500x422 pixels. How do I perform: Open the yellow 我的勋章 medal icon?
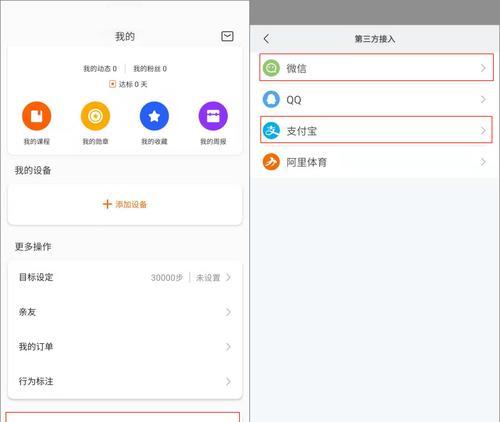pos(95,116)
